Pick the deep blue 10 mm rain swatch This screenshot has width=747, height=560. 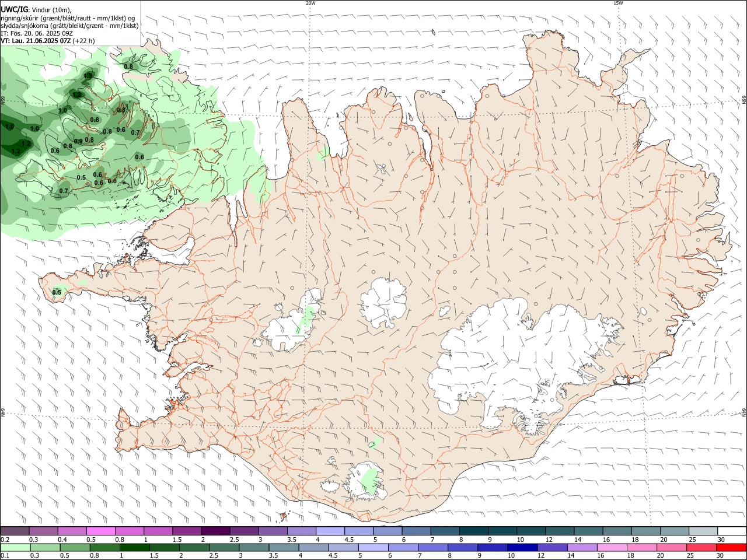[522, 547]
